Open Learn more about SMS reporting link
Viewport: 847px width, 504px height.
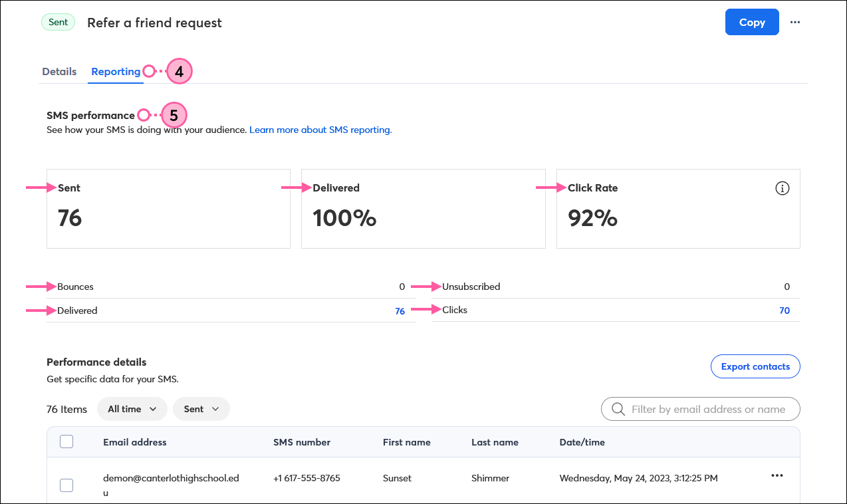coord(320,130)
